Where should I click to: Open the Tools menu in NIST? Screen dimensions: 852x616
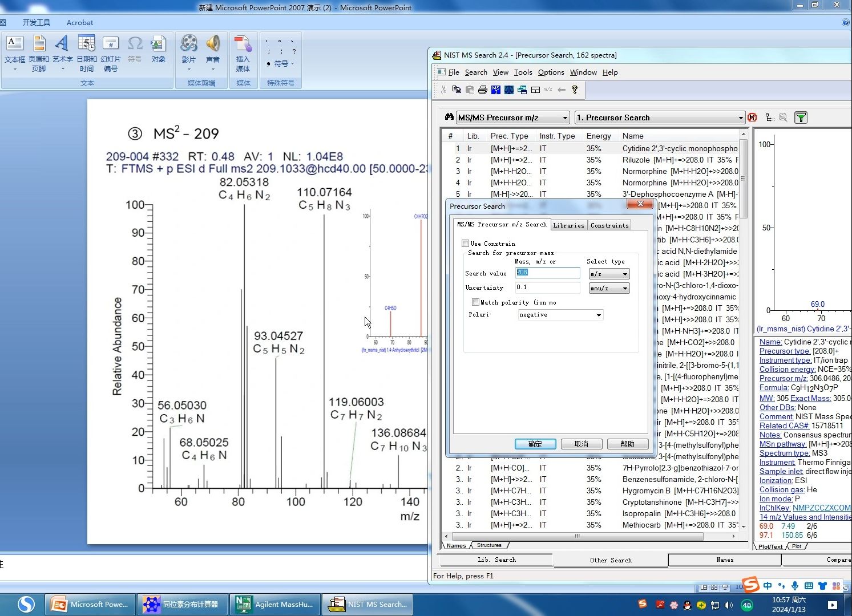pos(523,72)
